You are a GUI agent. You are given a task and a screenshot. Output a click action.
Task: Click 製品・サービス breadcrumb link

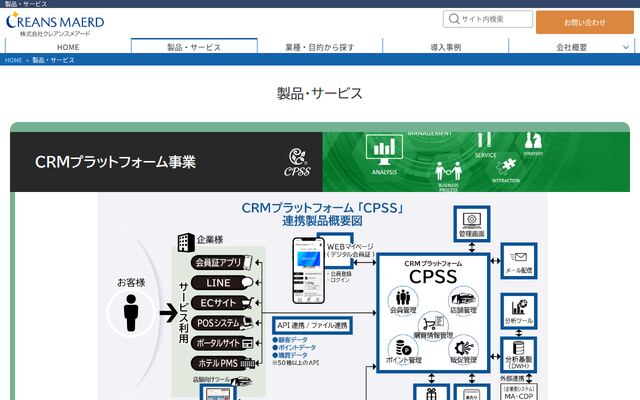(53, 60)
